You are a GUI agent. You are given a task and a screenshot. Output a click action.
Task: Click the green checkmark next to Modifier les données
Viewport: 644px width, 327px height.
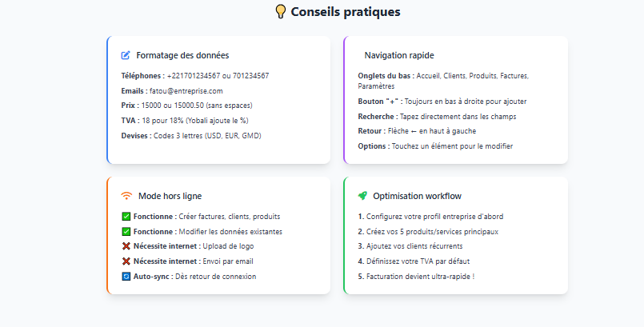click(x=126, y=231)
